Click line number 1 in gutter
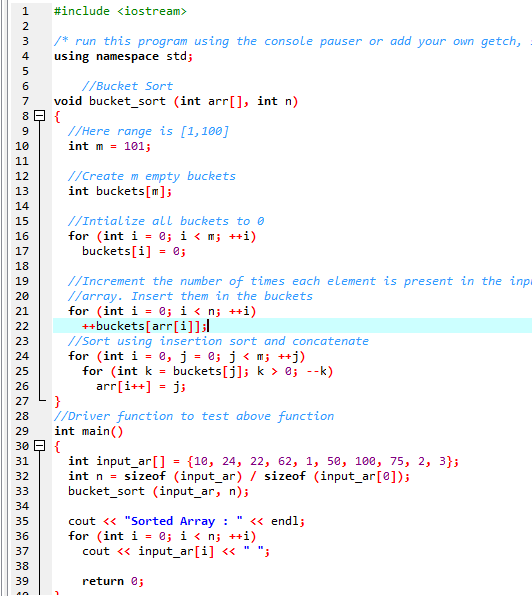This screenshot has height=596, width=532. point(25,11)
